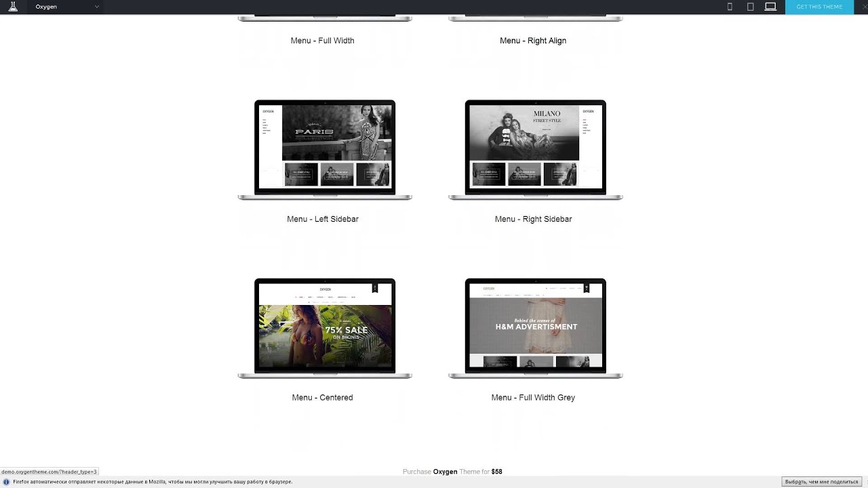
Task: Click the Menu - Full Width label
Action: point(323,41)
